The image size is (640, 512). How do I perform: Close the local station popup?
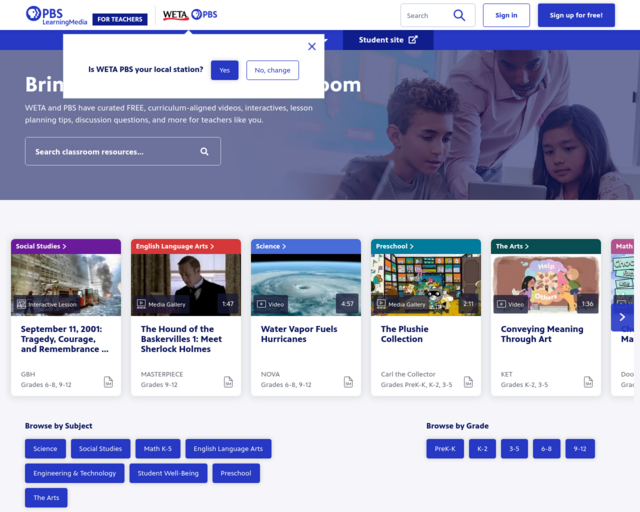point(312,47)
